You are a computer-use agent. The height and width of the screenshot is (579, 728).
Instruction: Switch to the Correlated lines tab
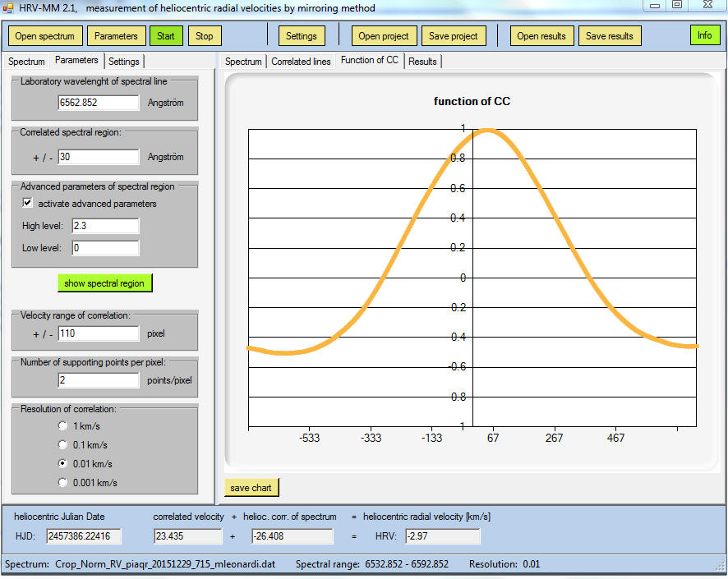301,62
